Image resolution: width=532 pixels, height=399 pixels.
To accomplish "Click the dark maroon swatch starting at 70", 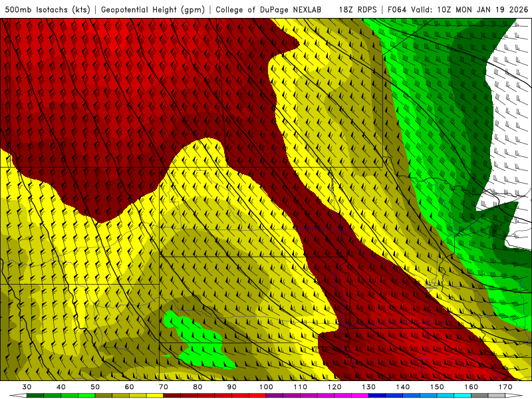I will click(172, 396).
